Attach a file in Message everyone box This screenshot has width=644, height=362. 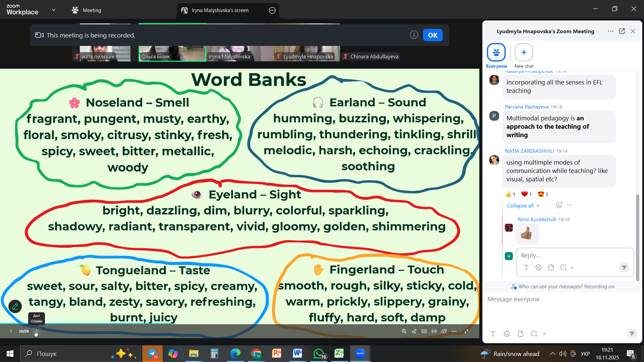click(521, 334)
